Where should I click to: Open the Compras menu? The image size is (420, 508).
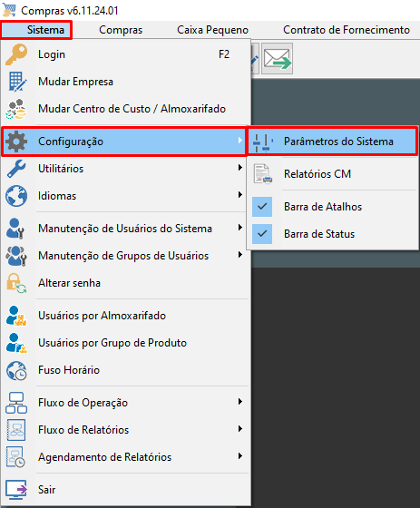pos(121,30)
